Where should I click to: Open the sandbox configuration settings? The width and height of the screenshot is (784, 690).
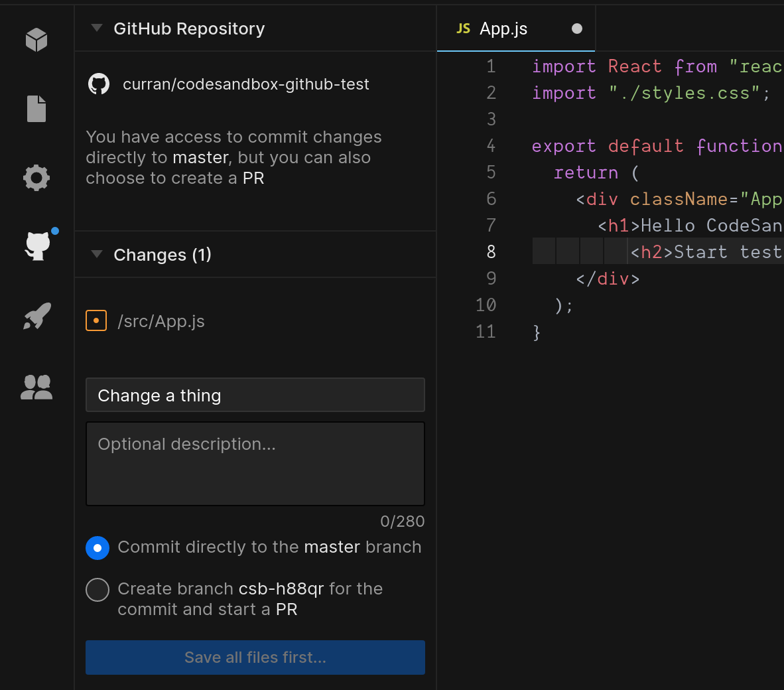pyautogui.click(x=36, y=177)
